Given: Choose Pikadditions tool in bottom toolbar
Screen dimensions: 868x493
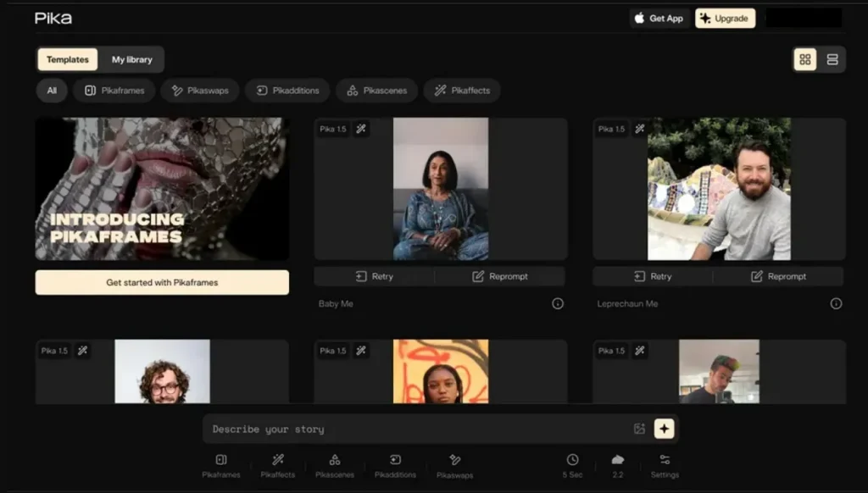Looking at the screenshot, I should pos(395,465).
